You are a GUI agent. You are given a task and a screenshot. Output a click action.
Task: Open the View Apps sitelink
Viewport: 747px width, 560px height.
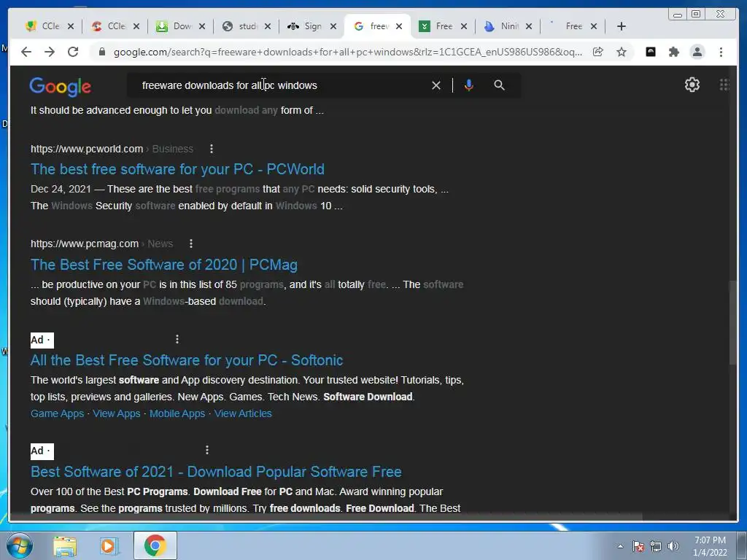point(117,413)
